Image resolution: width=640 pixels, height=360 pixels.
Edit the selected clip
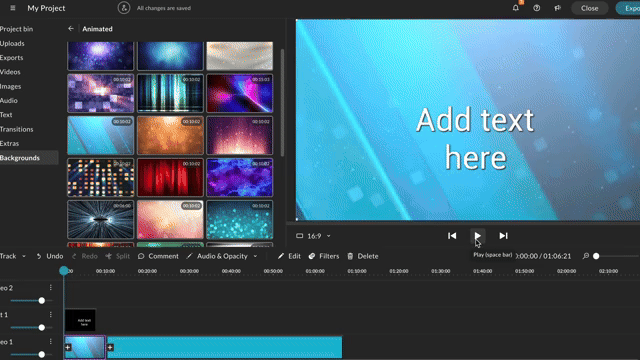pos(289,256)
